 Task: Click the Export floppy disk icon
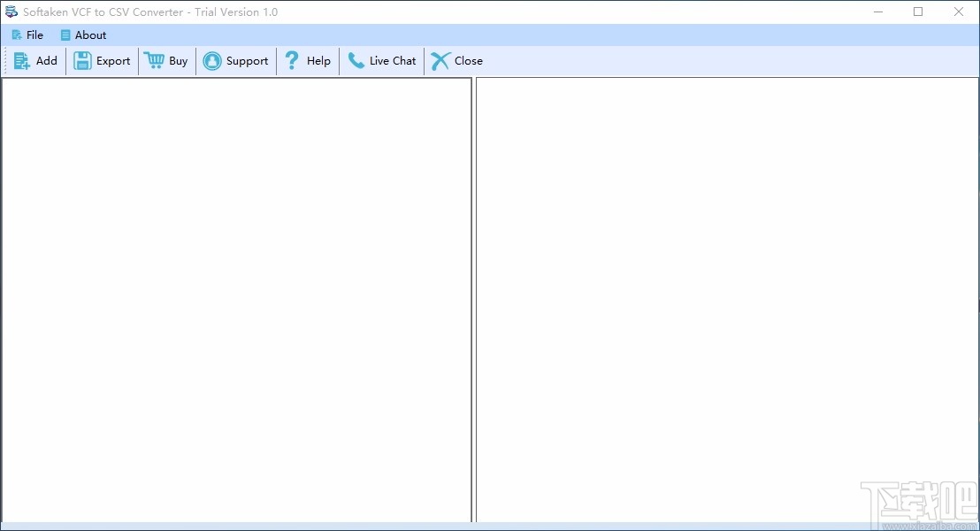[82, 60]
